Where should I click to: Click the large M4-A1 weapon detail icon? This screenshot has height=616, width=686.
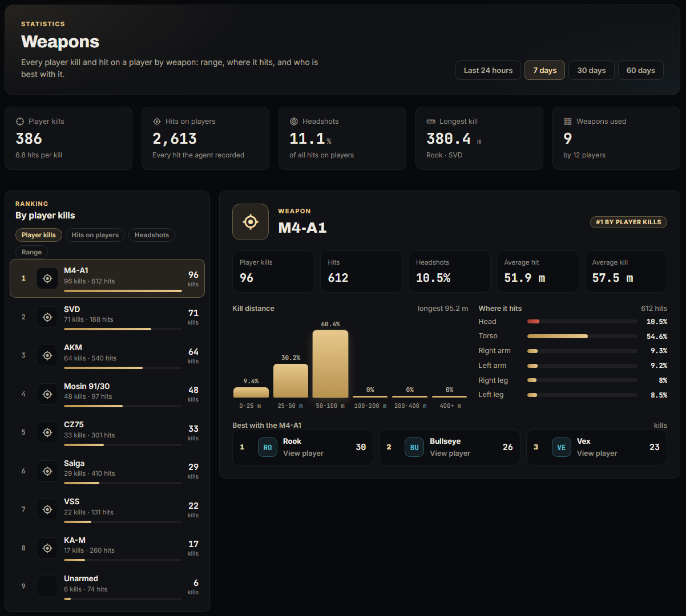(x=251, y=222)
